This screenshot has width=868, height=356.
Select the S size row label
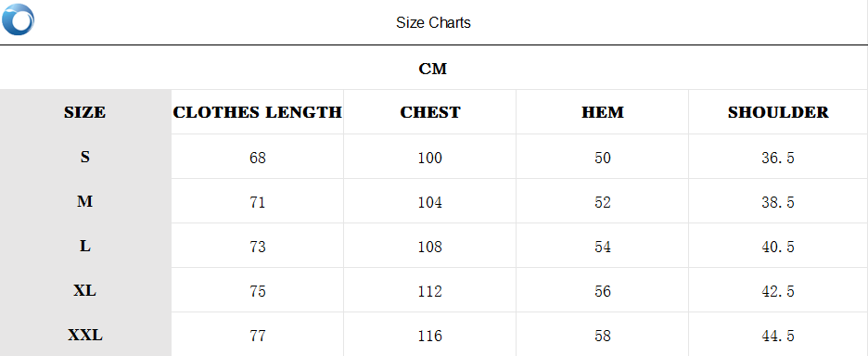point(84,158)
